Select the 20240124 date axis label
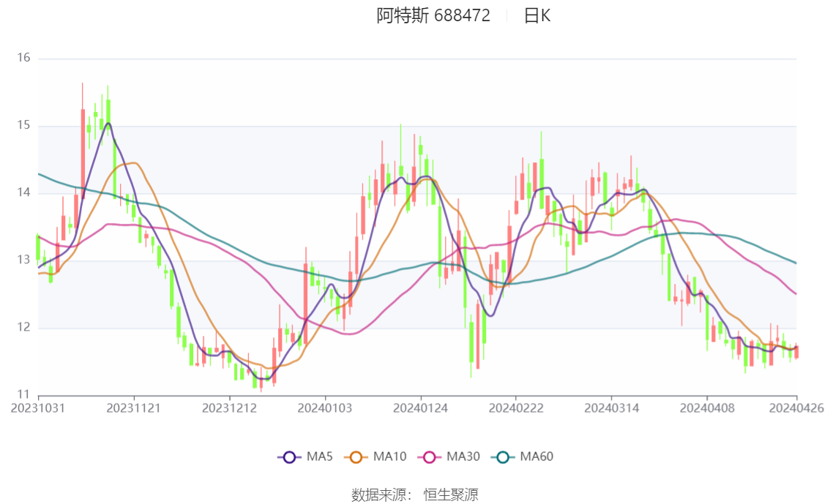The height and width of the screenshot is (504, 830). [x=420, y=408]
